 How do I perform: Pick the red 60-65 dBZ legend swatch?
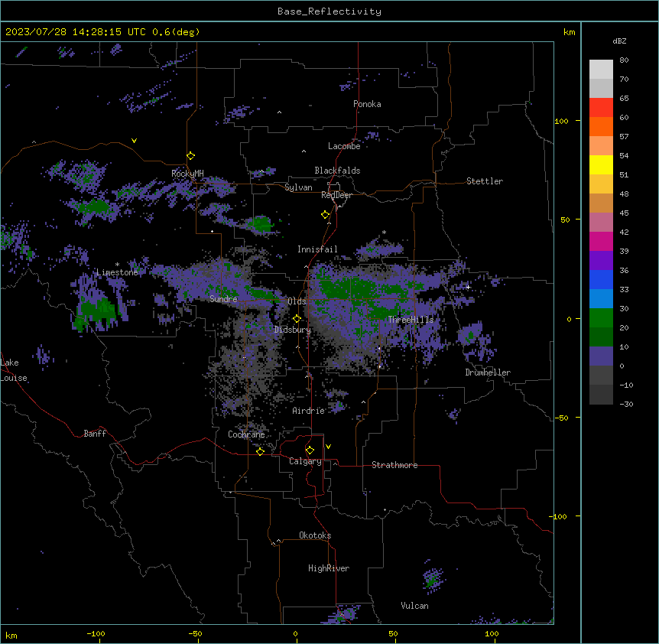pos(601,108)
